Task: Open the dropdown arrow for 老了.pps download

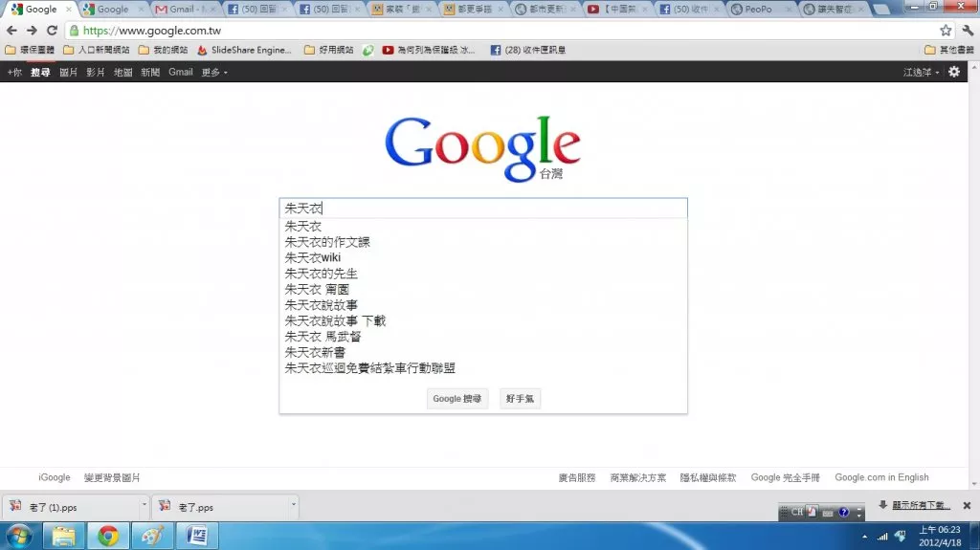Action: [x=293, y=504]
